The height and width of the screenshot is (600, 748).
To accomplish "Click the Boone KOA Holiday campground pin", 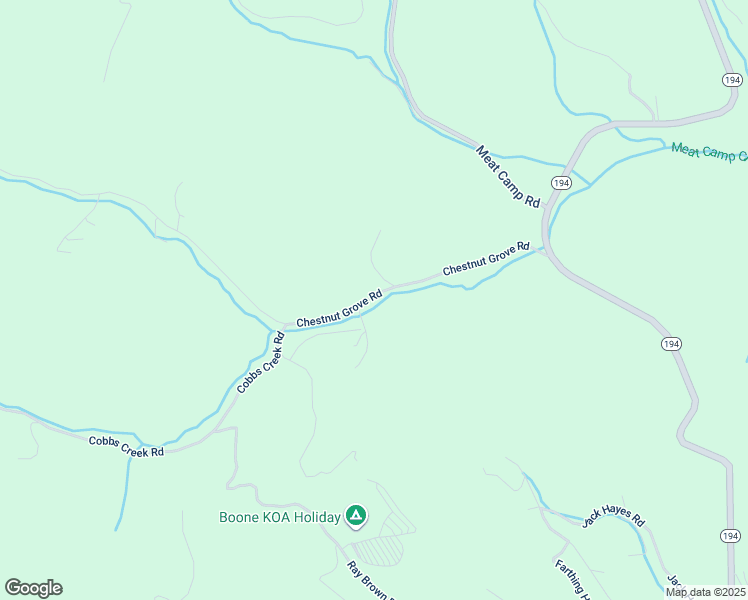I will coord(356,516).
